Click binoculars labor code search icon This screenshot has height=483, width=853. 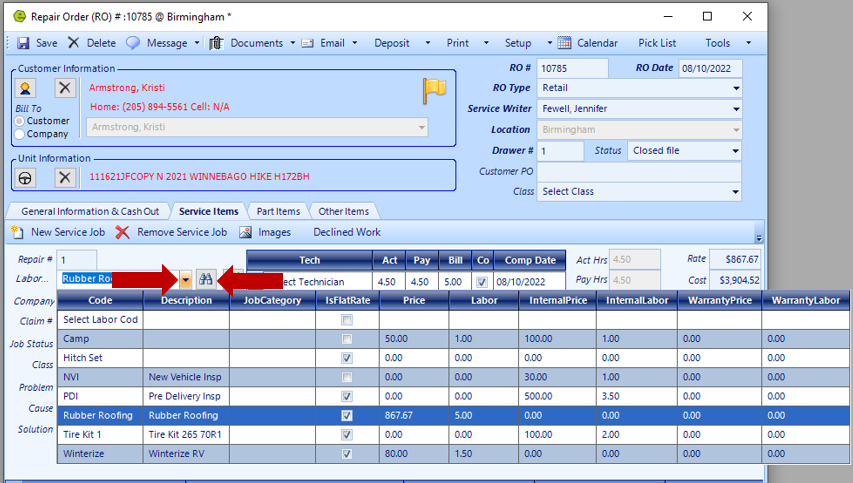coord(206,280)
